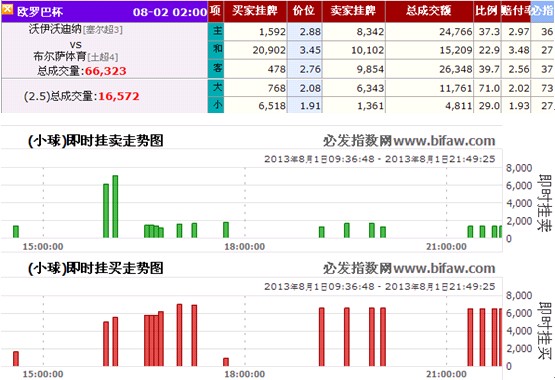The width and height of the screenshot is (555, 380).
Task: Click total volume value 66,323
Action: tap(105, 71)
